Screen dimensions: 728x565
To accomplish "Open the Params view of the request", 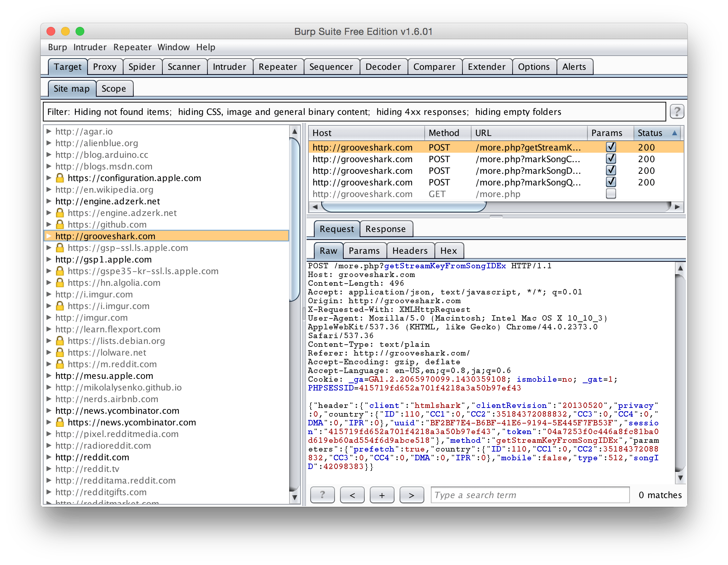I will [364, 251].
